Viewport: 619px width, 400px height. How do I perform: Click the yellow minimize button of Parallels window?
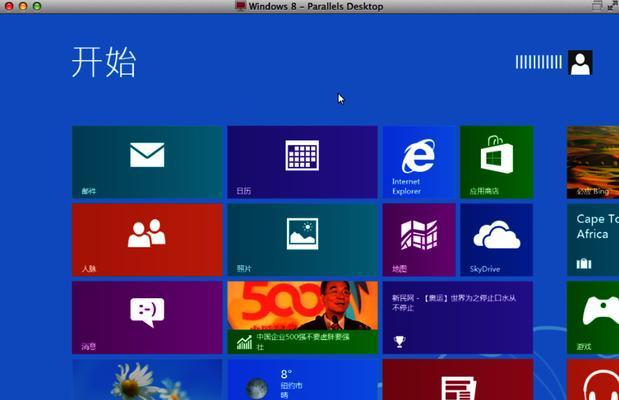click(x=23, y=6)
